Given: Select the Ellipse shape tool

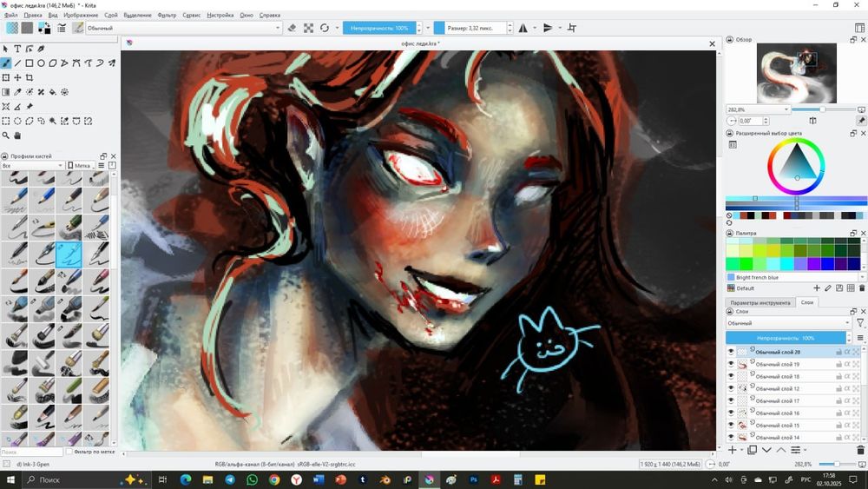Looking at the screenshot, I should pos(41,63).
